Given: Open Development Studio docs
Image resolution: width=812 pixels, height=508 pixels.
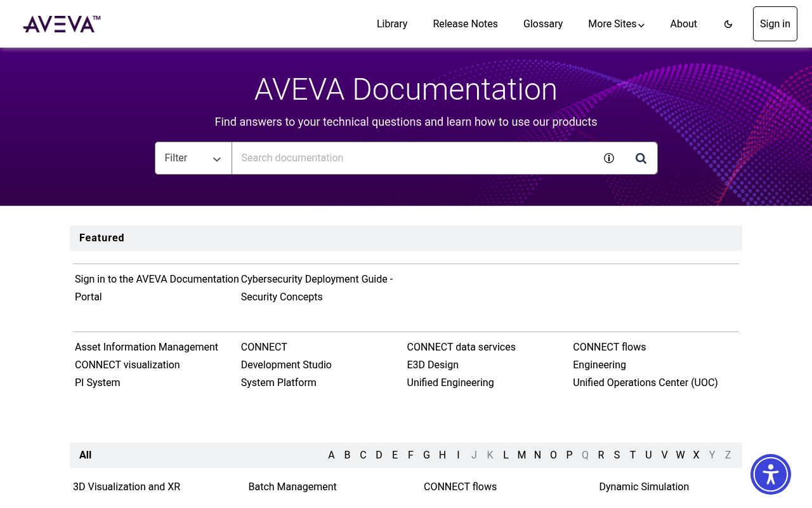Looking at the screenshot, I should [x=286, y=364].
